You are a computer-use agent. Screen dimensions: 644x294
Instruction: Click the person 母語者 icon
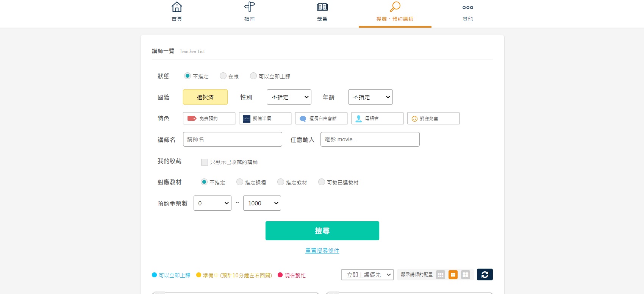click(x=359, y=119)
